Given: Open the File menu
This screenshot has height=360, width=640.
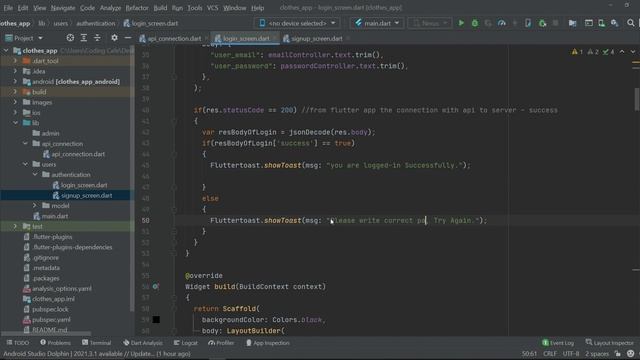Looking at the screenshot, I should point(8,8).
